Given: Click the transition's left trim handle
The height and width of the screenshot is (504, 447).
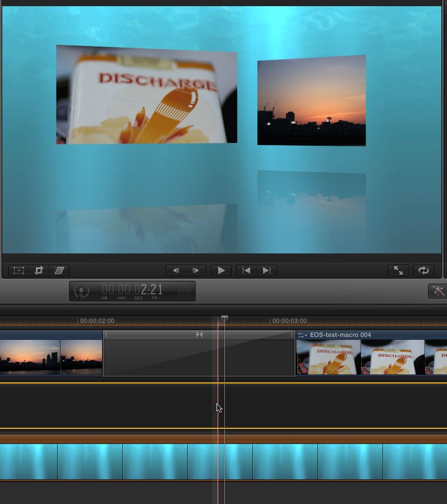Looking at the screenshot, I should tap(107, 335).
